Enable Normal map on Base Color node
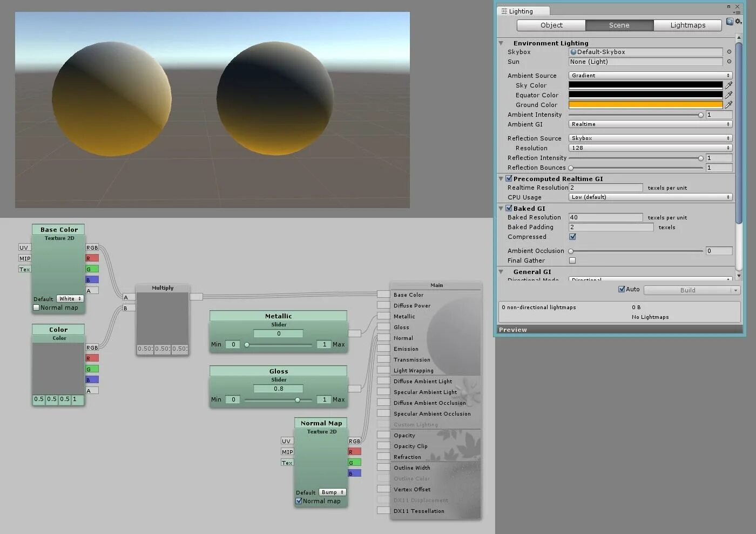 36,308
